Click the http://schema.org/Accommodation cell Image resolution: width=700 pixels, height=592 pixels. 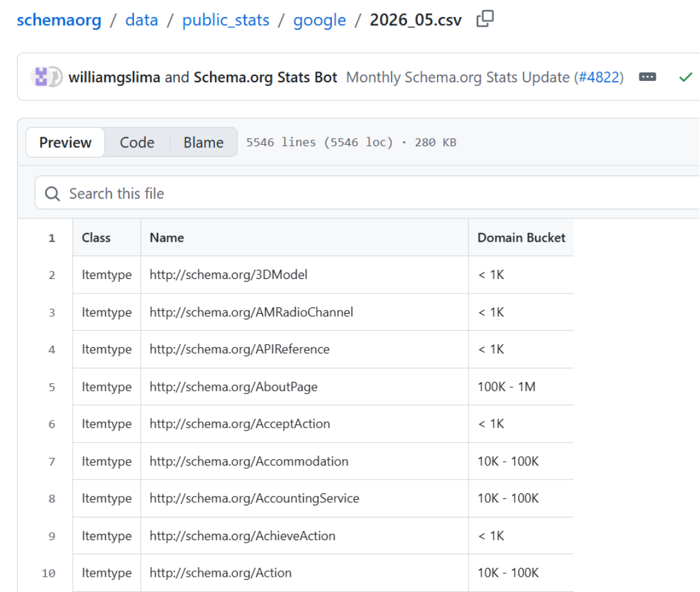pos(304,461)
